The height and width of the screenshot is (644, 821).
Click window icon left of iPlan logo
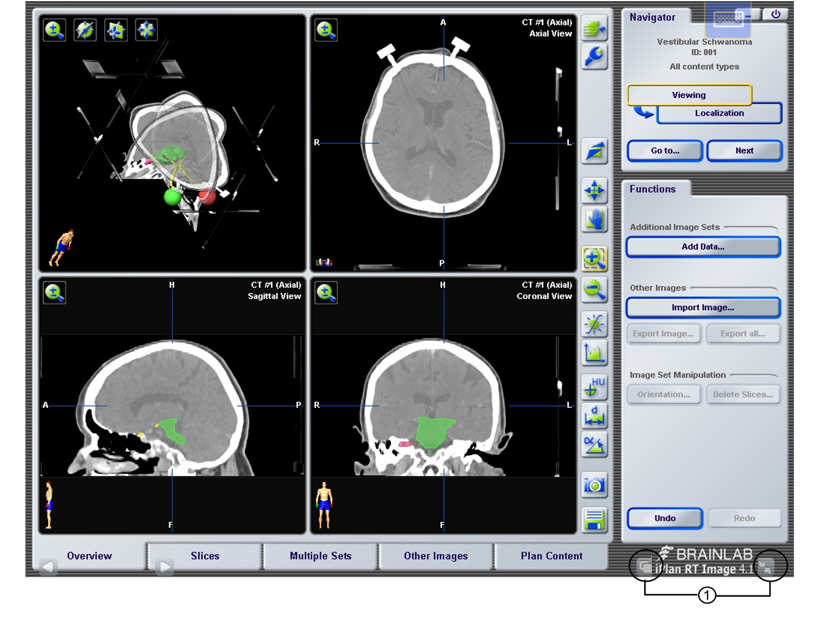pyautogui.click(x=645, y=566)
